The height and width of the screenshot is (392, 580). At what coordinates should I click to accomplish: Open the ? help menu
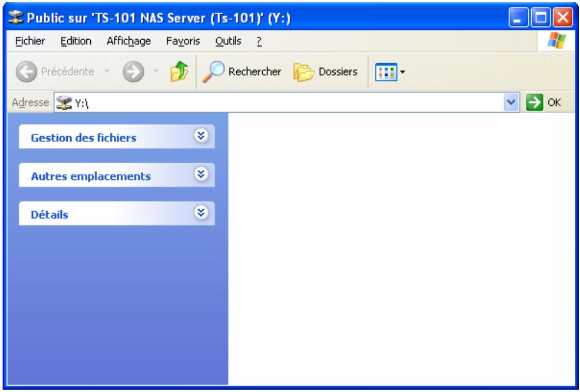(259, 41)
